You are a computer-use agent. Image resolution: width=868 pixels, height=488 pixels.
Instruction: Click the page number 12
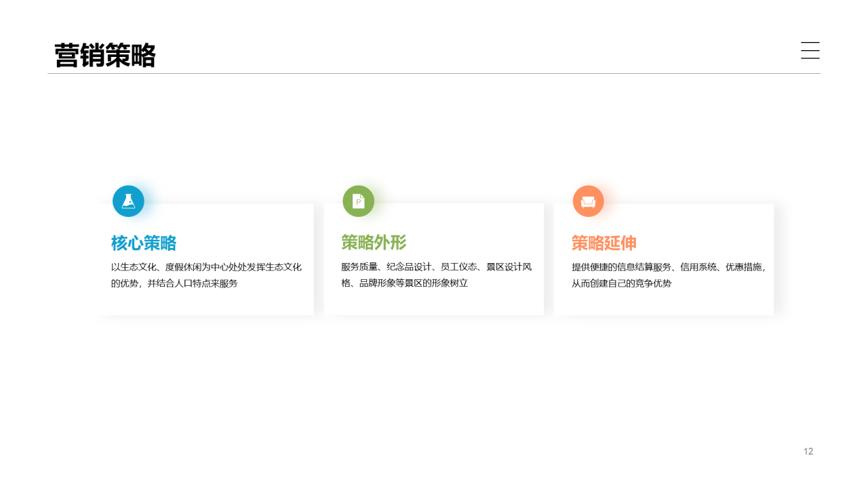pyautogui.click(x=808, y=451)
